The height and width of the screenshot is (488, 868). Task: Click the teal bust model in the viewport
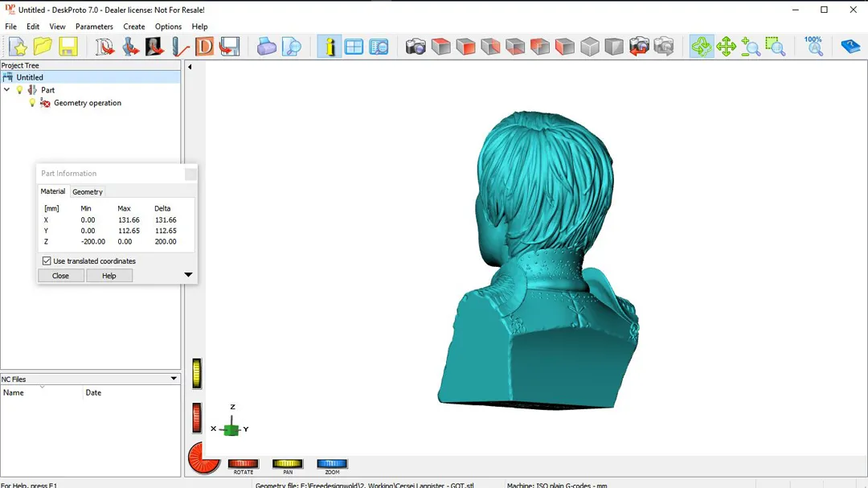[540, 260]
